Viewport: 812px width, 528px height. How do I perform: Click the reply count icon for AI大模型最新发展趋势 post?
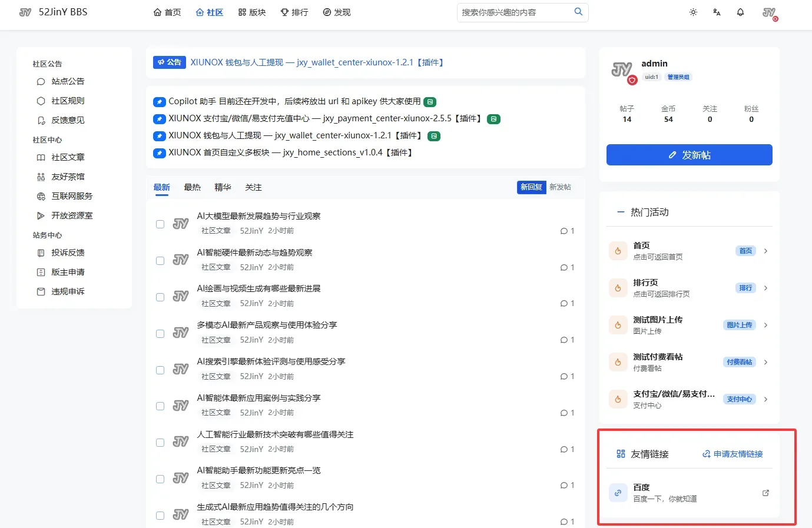click(x=564, y=231)
